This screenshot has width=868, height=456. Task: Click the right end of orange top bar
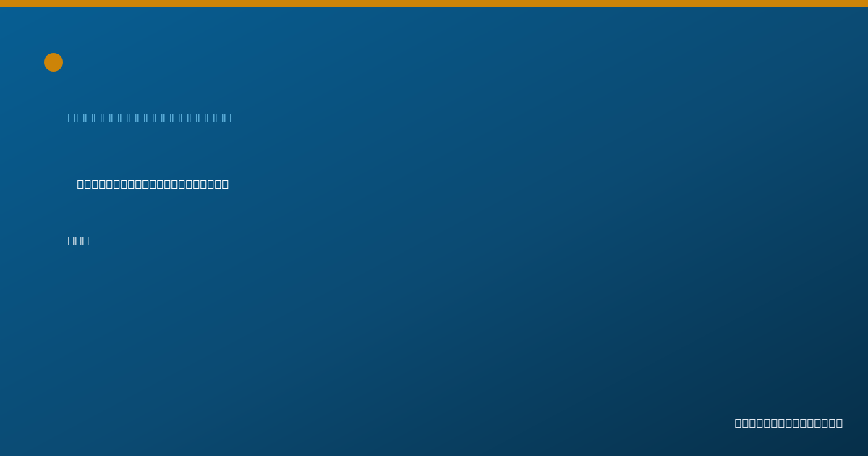coord(865,4)
